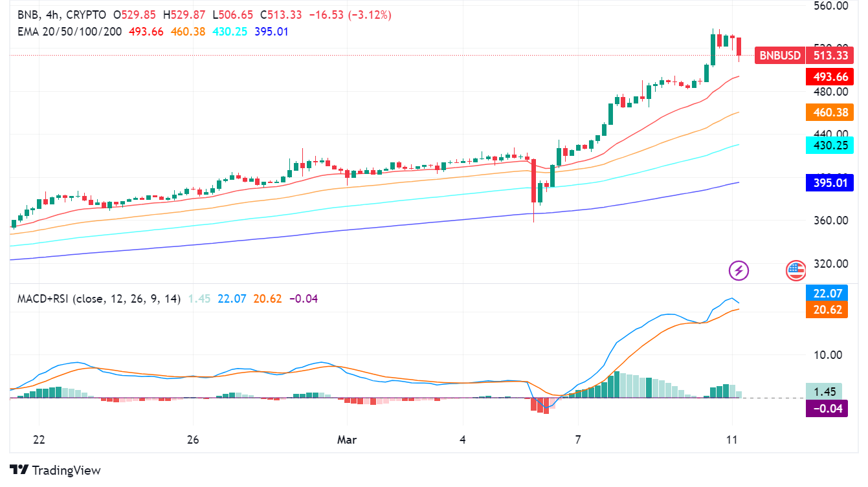The width and height of the screenshot is (868, 487).
Task: Click the blue 395.01 EMA 200 price label
Action: (x=830, y=183)
